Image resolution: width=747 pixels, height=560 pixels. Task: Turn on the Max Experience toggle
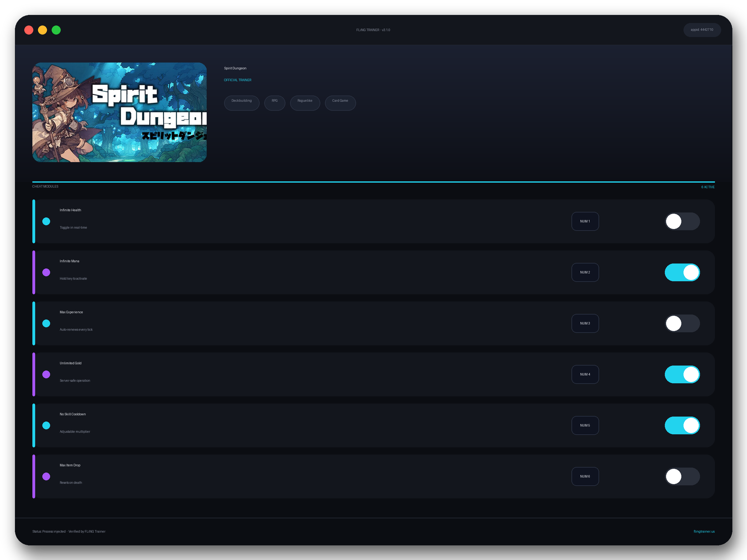pos(682,323)
